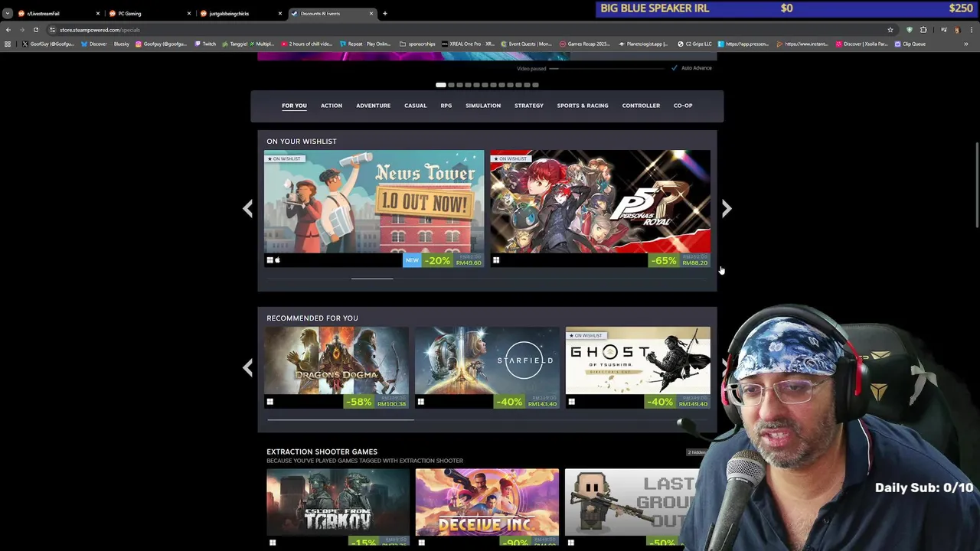The width and height of the screenshot is (980, 551).
Task: Open the Clip Queue bookmark
Action: tap(910, 44)
